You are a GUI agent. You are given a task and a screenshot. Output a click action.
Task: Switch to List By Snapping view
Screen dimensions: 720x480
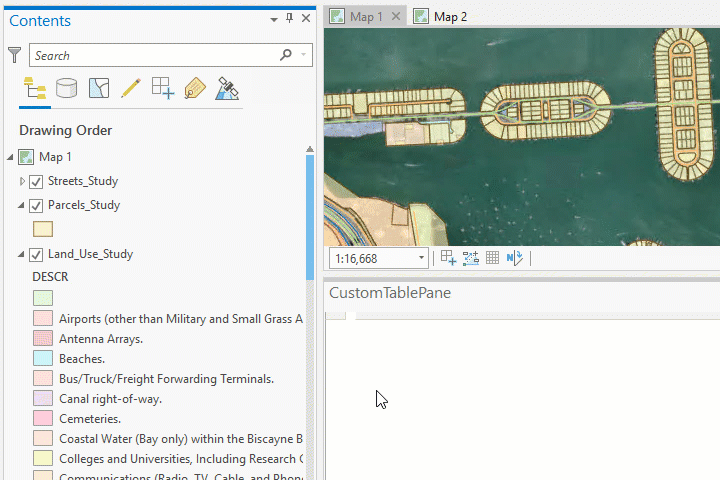click(163, 88)
